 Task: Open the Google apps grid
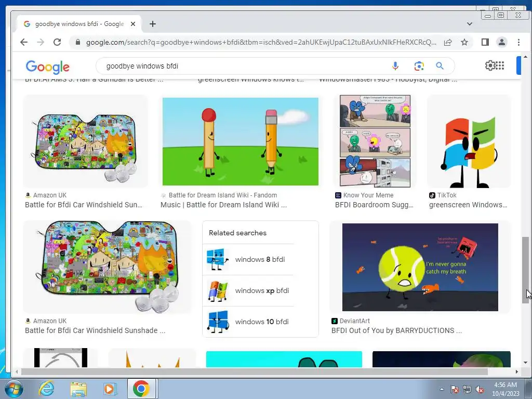click(500, 65)
